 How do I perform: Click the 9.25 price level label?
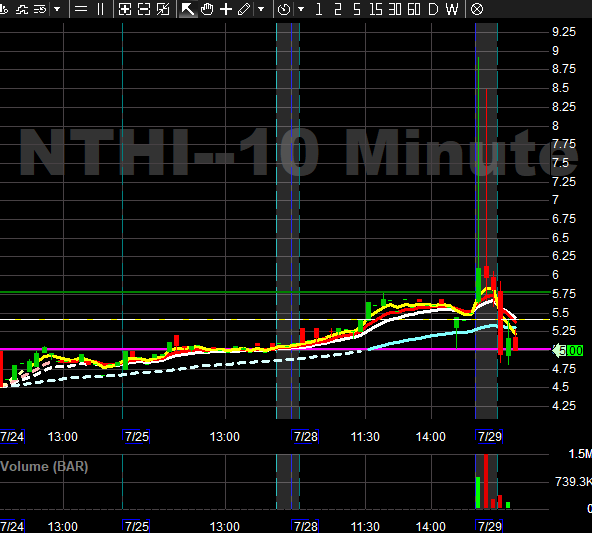[564, 32]
